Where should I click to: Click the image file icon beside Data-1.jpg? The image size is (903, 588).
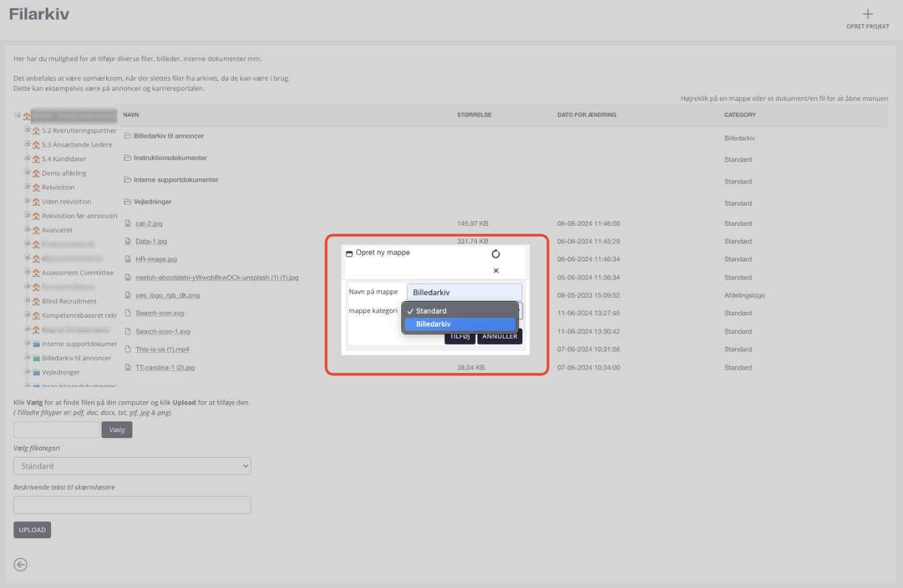coord(128,241)
